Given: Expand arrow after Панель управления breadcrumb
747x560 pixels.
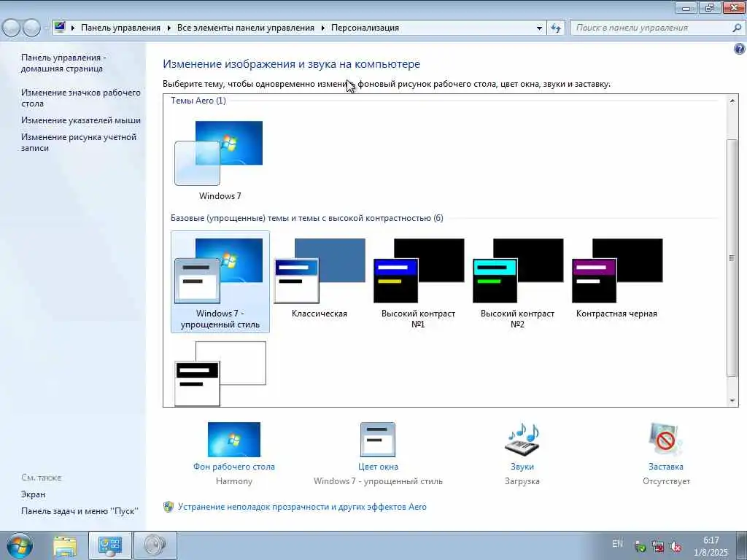Looking at the screenshot, I should tap(169, 28).
